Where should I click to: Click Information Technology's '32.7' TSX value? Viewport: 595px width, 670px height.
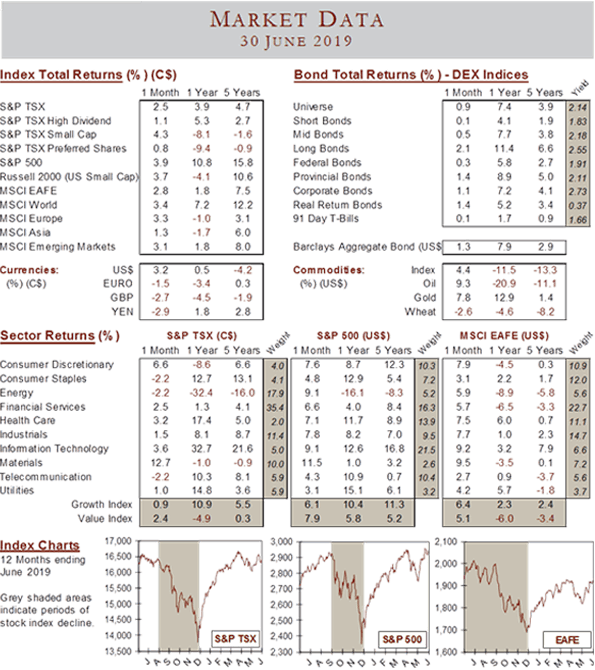(201, 449)
